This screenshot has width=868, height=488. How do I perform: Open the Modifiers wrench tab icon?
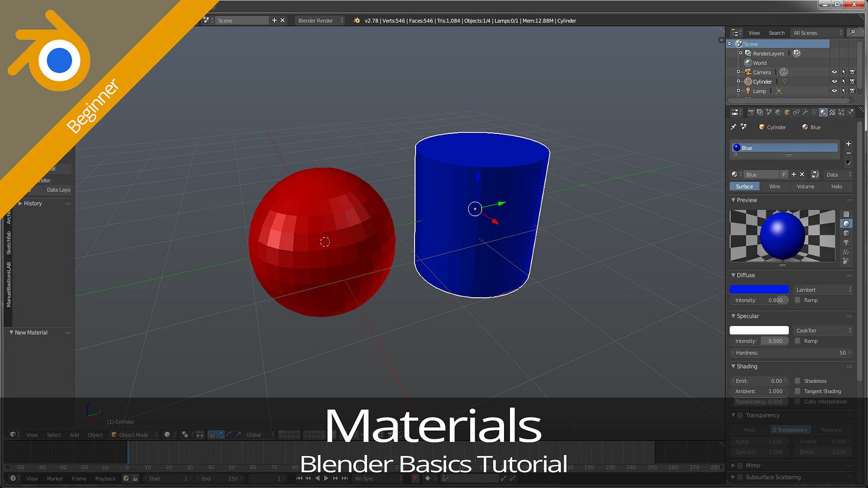pyautogui.click(x=805, y=112)
